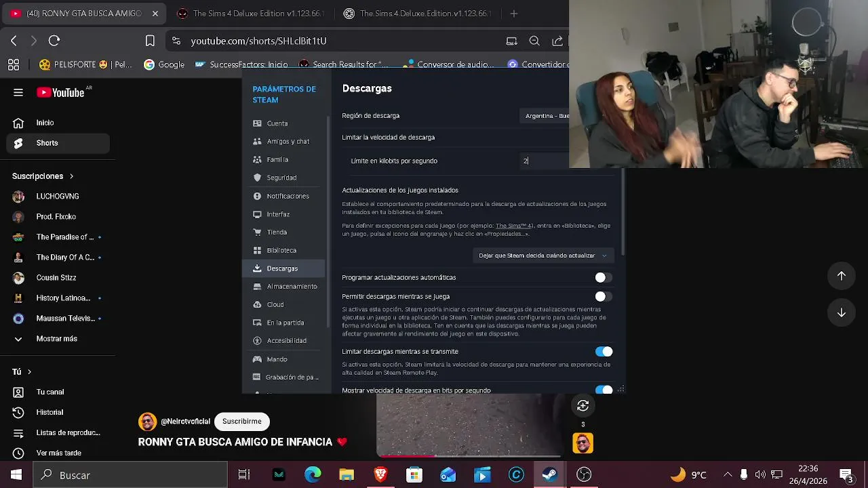868x488 pixels.
Task: Open Brave browser from taskbar
Action: pyautogui.click(x=380, y=475)
